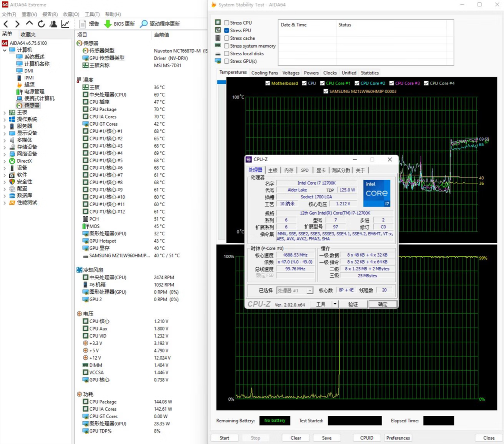Expand the 操作系统 tree node

pos(5,119)
